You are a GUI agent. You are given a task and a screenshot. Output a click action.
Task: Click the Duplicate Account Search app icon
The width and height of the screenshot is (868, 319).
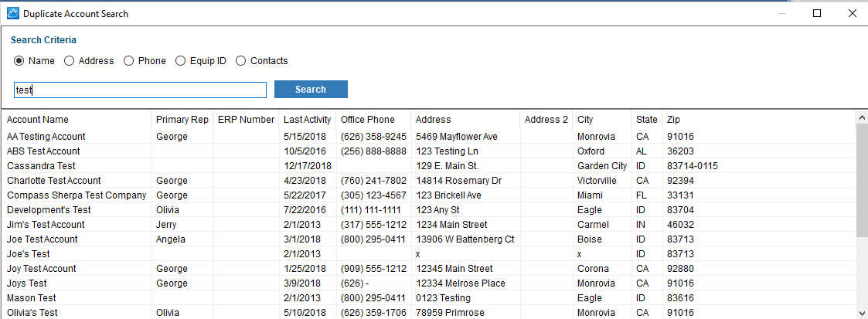click(x=12, y=13)
